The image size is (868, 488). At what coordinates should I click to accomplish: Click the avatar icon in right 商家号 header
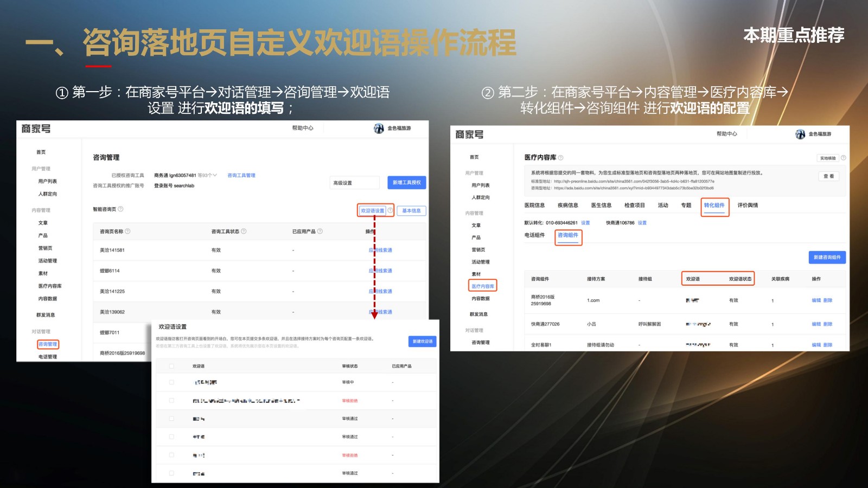[800, 134]
